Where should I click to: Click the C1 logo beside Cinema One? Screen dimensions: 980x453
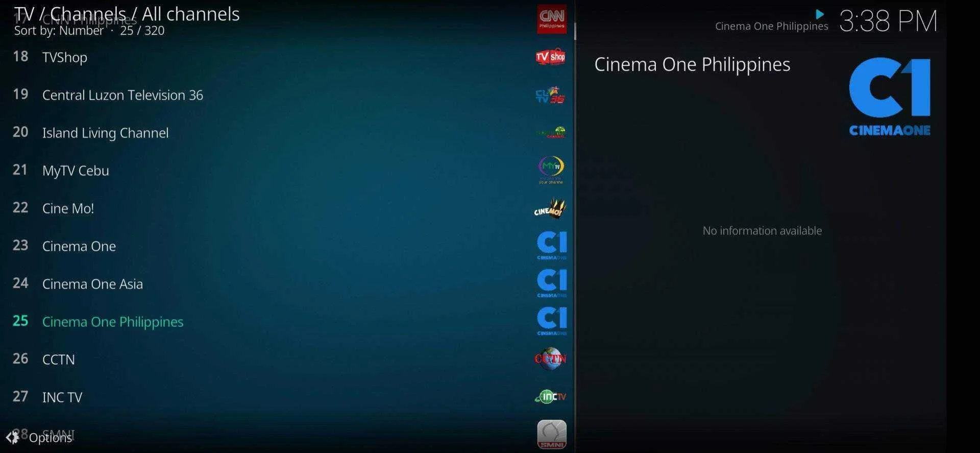tap(552, 246)
